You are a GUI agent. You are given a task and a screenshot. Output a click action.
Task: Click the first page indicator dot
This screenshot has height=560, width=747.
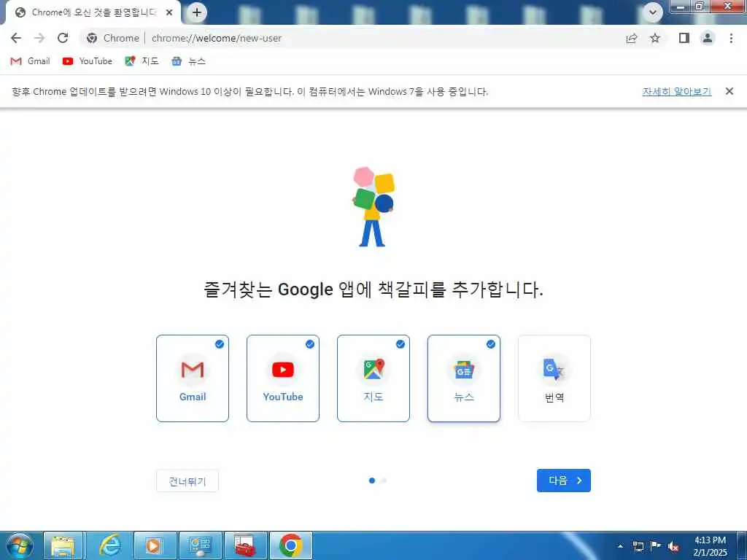point(372,481)
